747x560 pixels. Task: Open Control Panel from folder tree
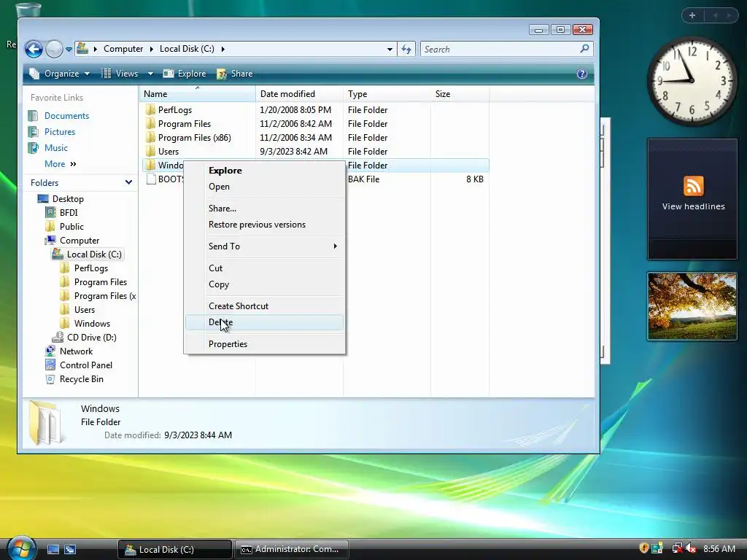(86, 365)
